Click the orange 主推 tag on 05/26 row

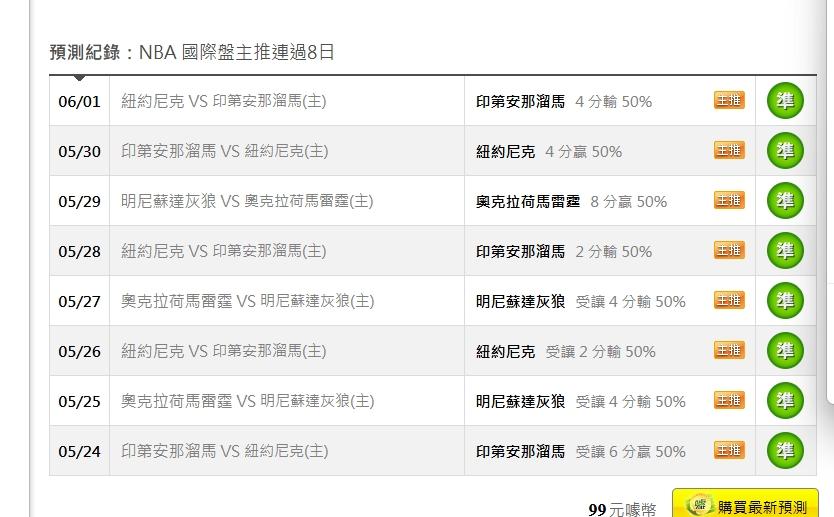(x=729, y=350)
